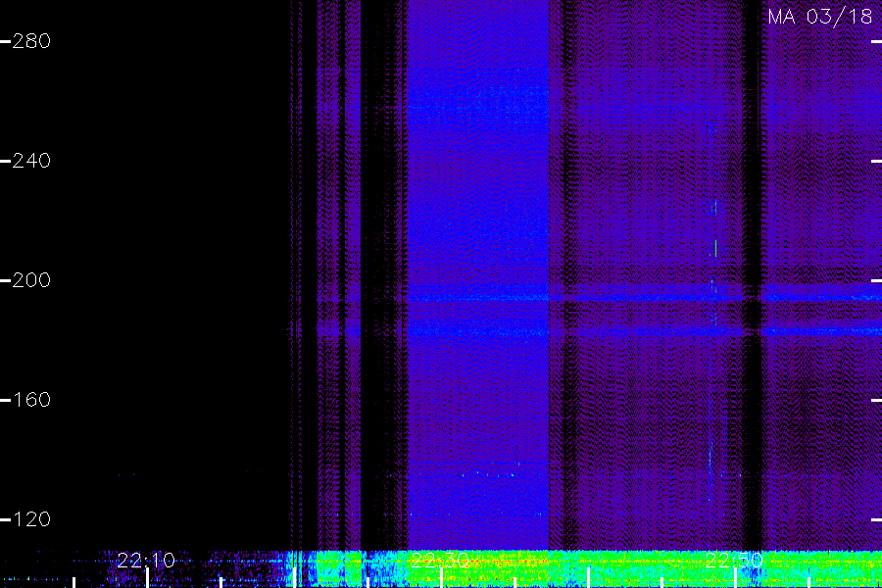Screen dimensions: 882x588
Task: Click the 200 frequency axis label
Action: coord(31,280)
